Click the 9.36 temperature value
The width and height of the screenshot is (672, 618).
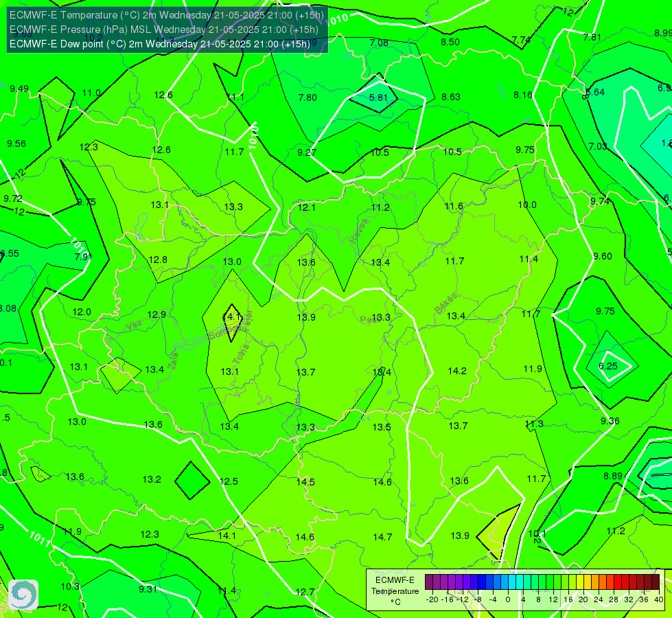[610, 421]
